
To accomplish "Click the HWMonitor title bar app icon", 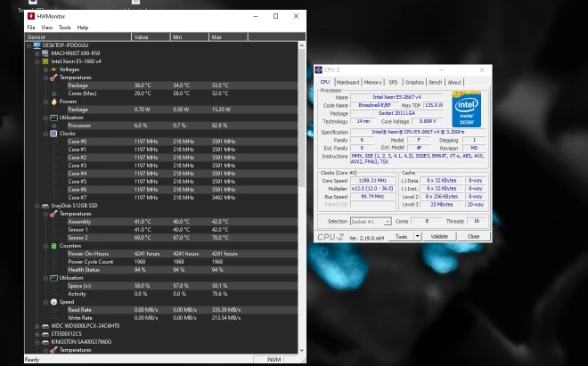I will click(31, 16).
